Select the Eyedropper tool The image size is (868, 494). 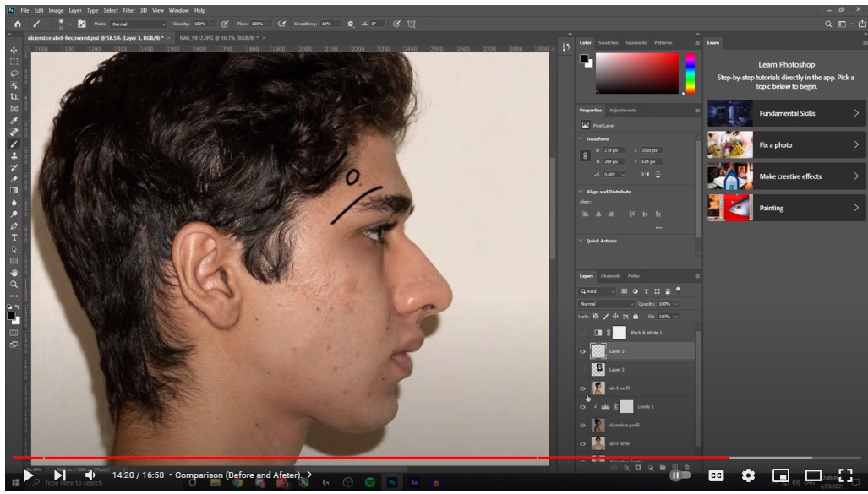tap(14, 121)
